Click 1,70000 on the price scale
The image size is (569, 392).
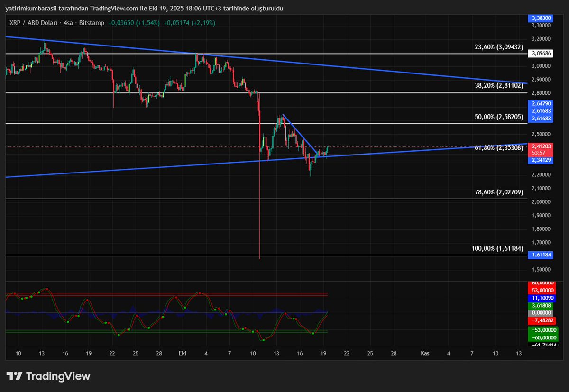tap(541, 243)
